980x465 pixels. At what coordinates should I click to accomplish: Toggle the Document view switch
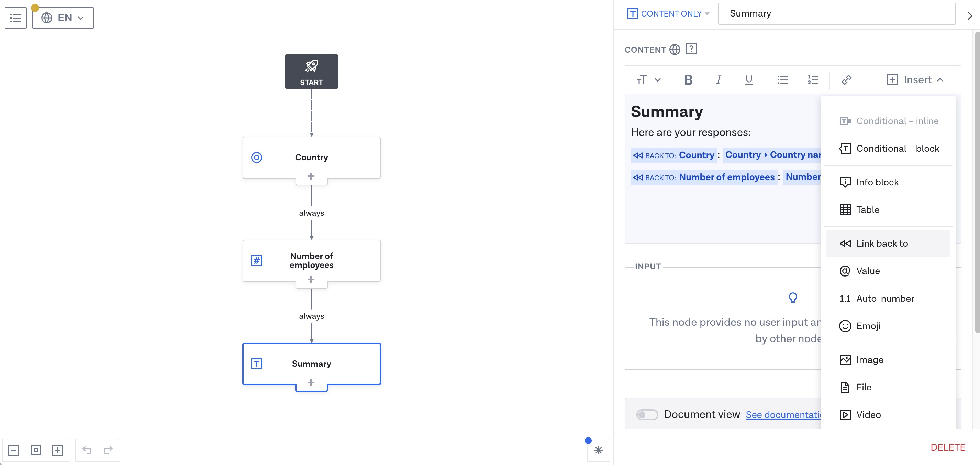pyautogui.click(x=647, y=414)
